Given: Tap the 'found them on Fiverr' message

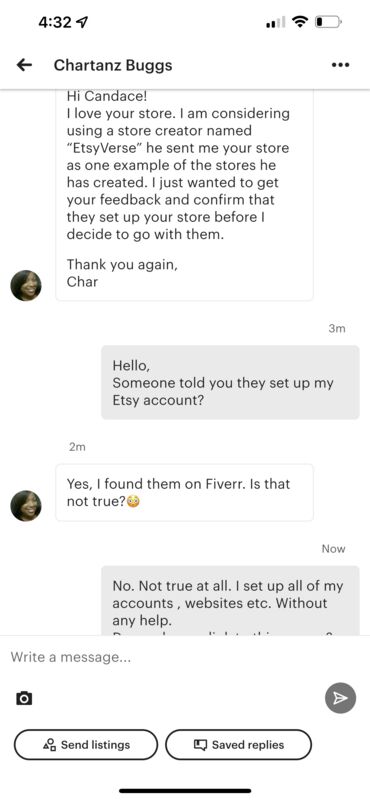Looking at the screenshot, I should coord(184,492).
